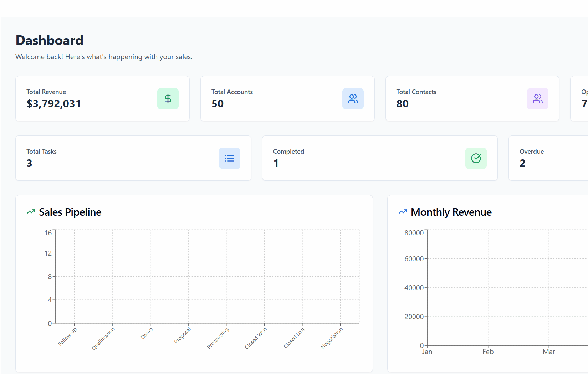The image size is (588, 374).
Task: Click the Overdue label
Action: point(532,152)
